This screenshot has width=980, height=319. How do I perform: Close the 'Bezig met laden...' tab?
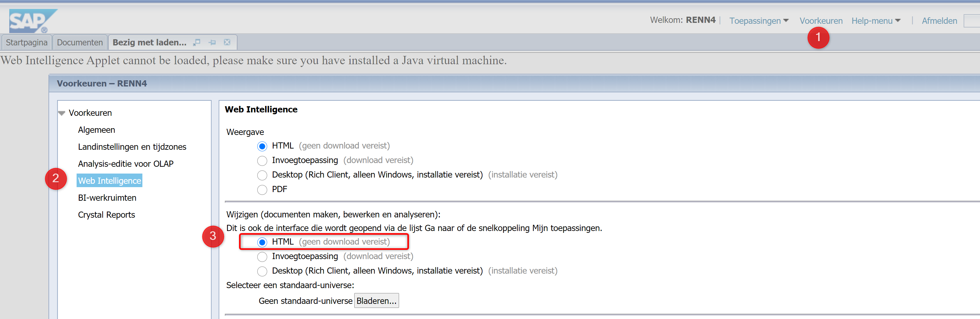[227, 42]
